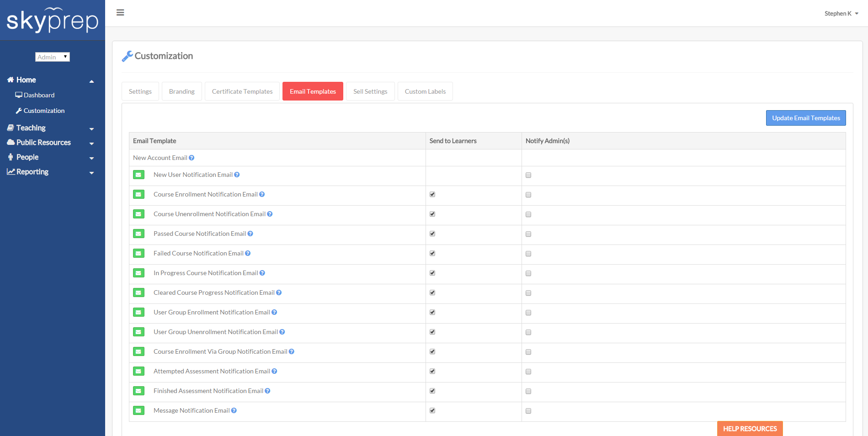Switch to the Branding tab
This screenshot has height=436, width=868.
click(182, 91)
